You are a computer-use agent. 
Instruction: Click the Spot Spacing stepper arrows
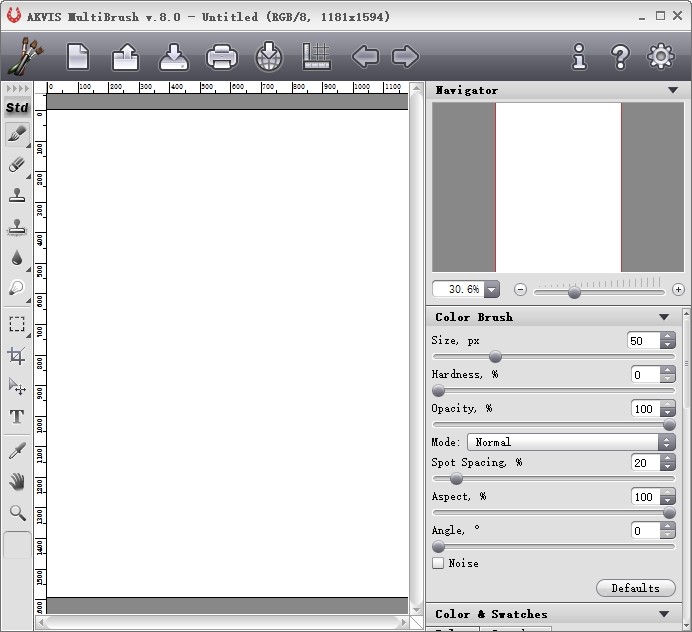click(667, 462)
